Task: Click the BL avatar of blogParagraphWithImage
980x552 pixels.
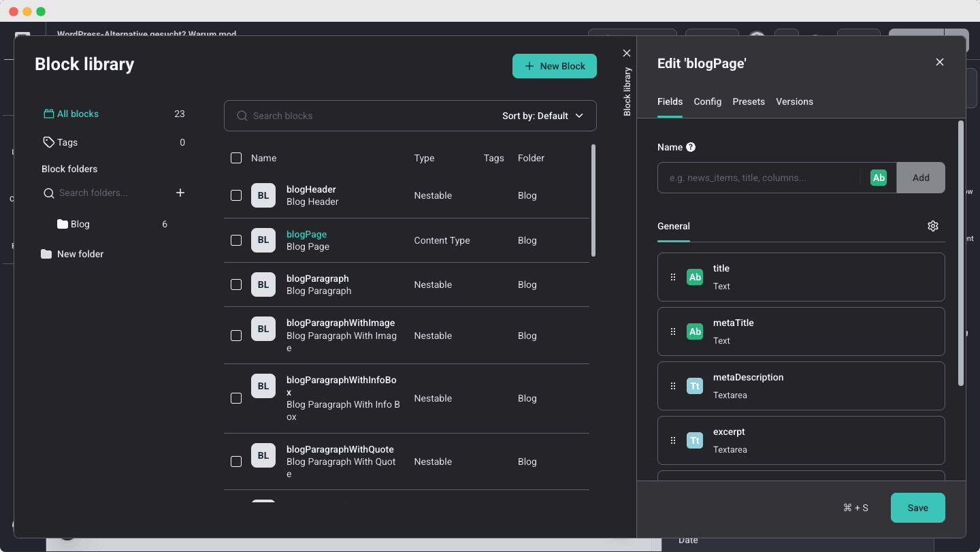Action: coord(263,329)
